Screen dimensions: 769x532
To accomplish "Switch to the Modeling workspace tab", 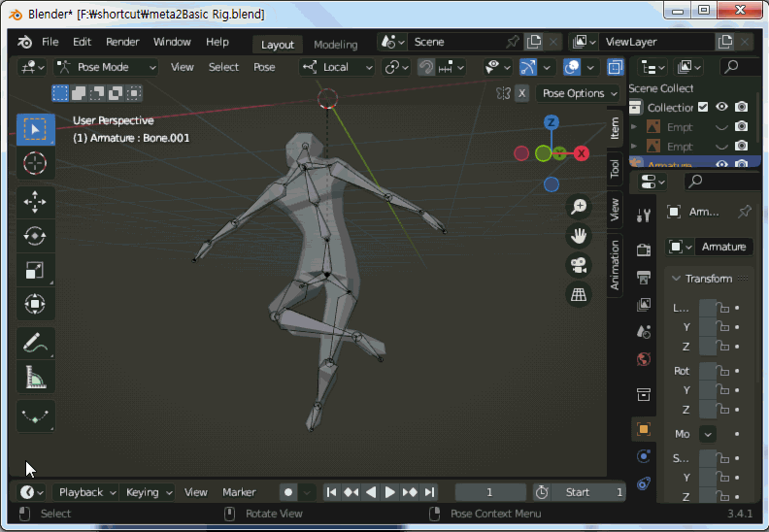I will pyautogui.click(x=335, y=44).
